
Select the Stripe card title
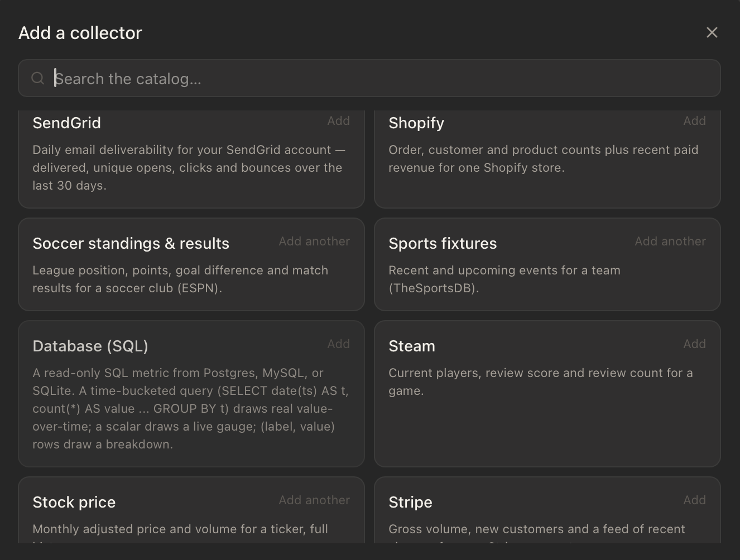pyautogui.click(x=410, y=503)
